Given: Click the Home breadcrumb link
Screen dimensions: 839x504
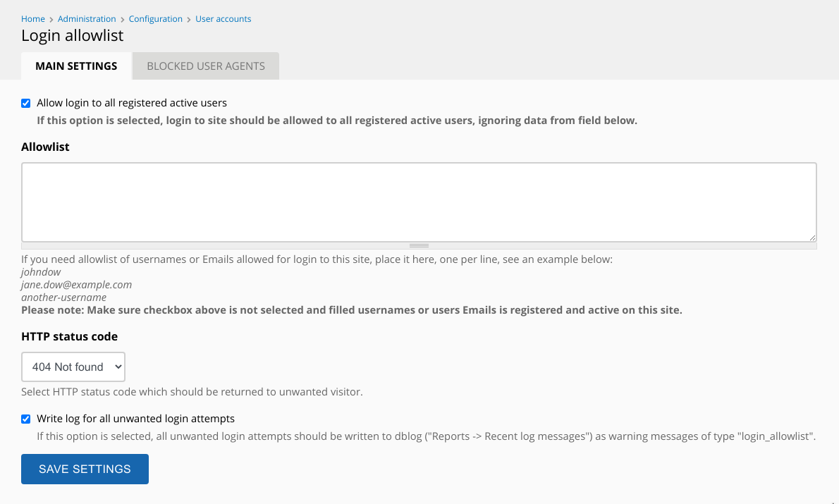Looking at the screenshot, I should pos(32,19).
